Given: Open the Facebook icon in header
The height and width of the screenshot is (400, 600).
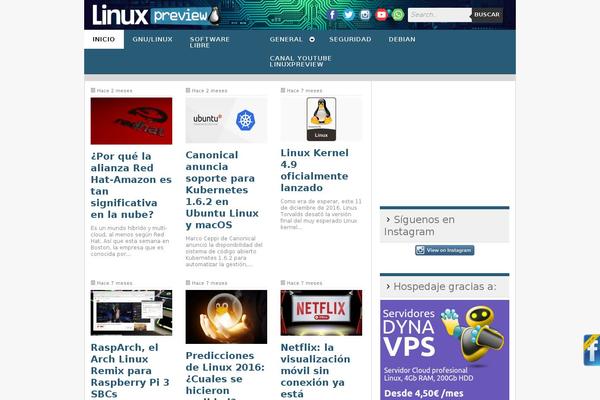Looking at the screenshot, I should [332, 15].
